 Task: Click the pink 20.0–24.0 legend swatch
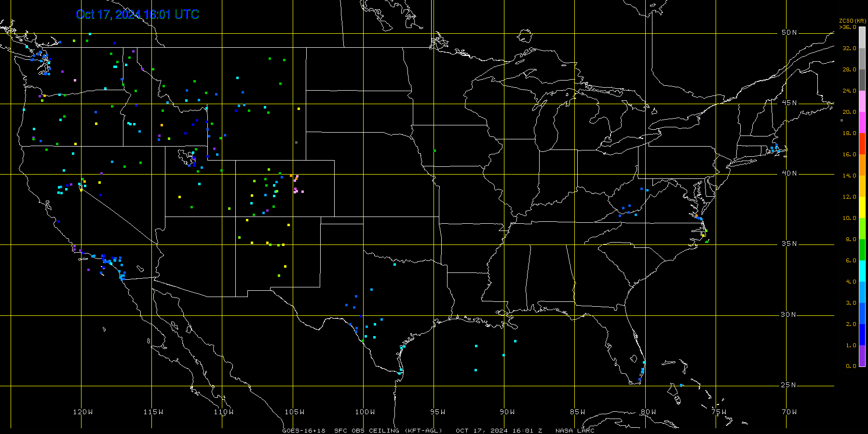(x=862, y=101)
